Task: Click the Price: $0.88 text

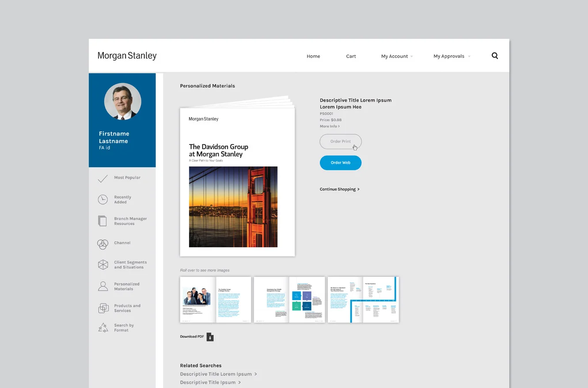Action: click(x=330, y=120)
